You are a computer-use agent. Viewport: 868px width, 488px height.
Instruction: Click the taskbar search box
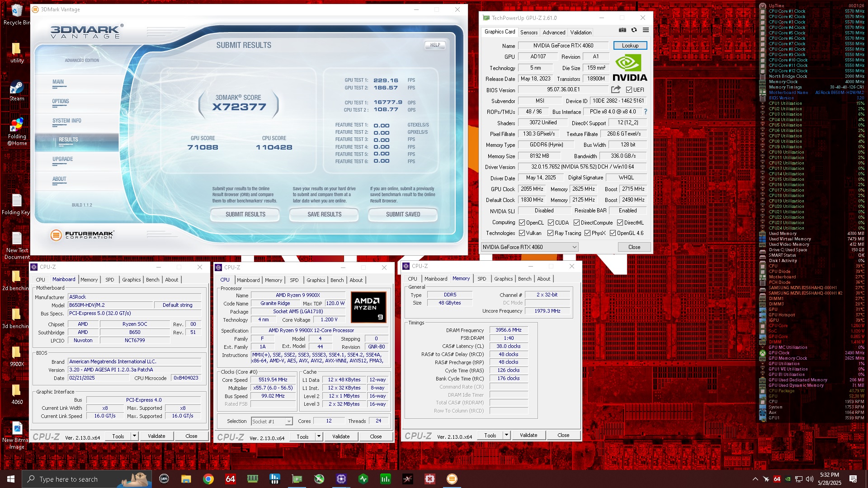tap(87, 479)
